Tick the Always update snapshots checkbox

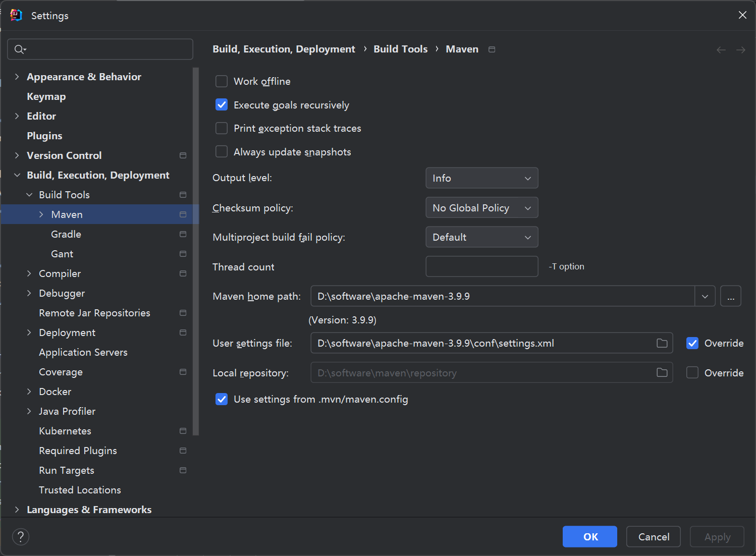tap(222, 152)
